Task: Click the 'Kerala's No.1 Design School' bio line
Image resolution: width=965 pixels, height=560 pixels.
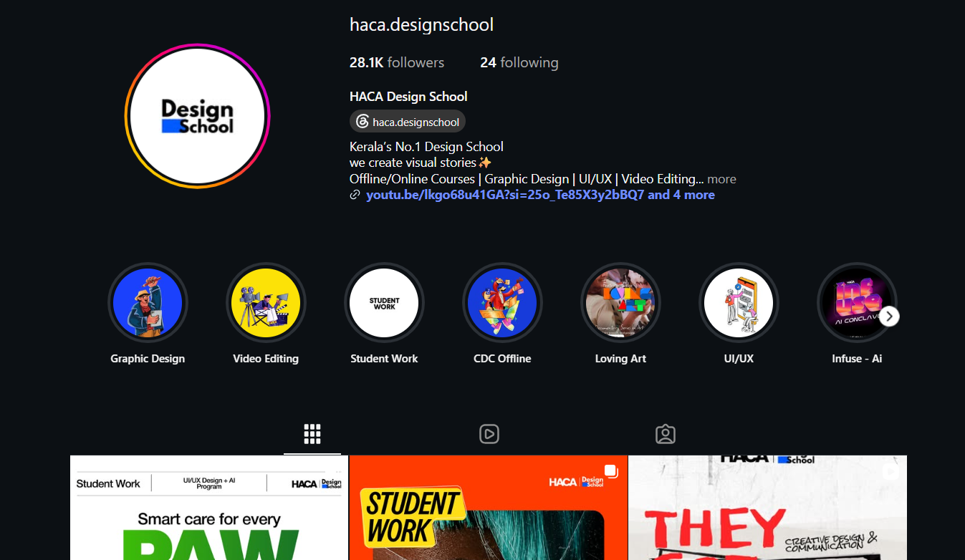Action: [x=426, y=147]
